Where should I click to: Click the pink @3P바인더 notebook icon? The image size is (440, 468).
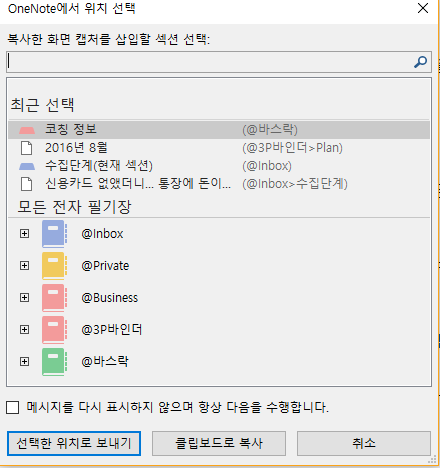coord(54,330)
